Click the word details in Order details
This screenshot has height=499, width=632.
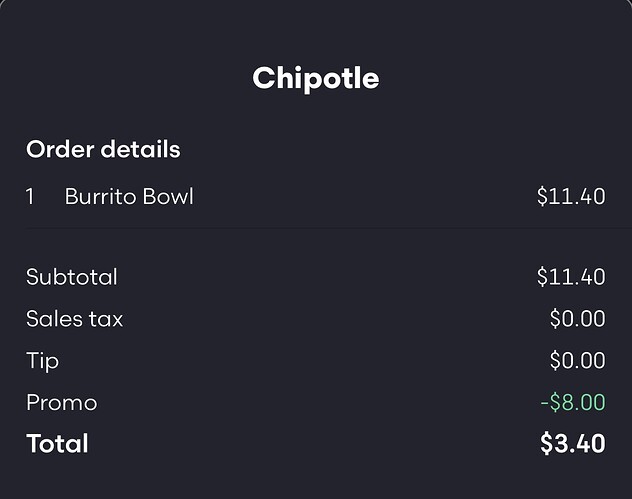pos(140,150)
